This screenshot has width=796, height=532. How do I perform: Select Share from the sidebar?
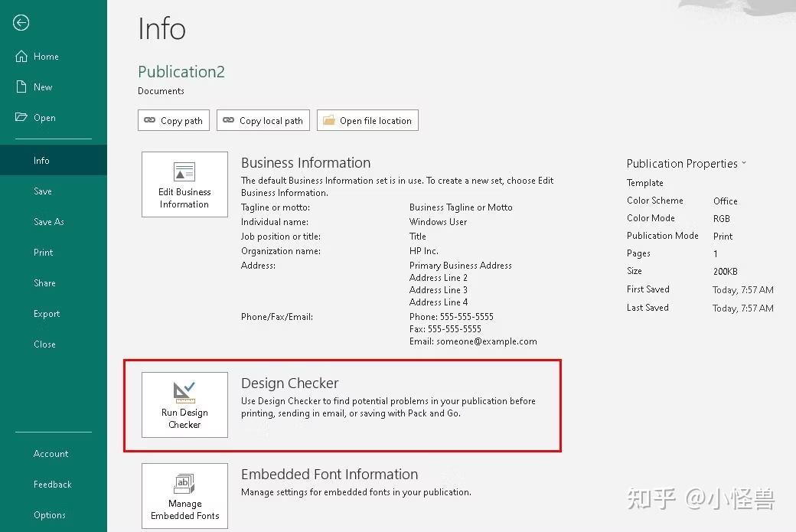(44, 282)
